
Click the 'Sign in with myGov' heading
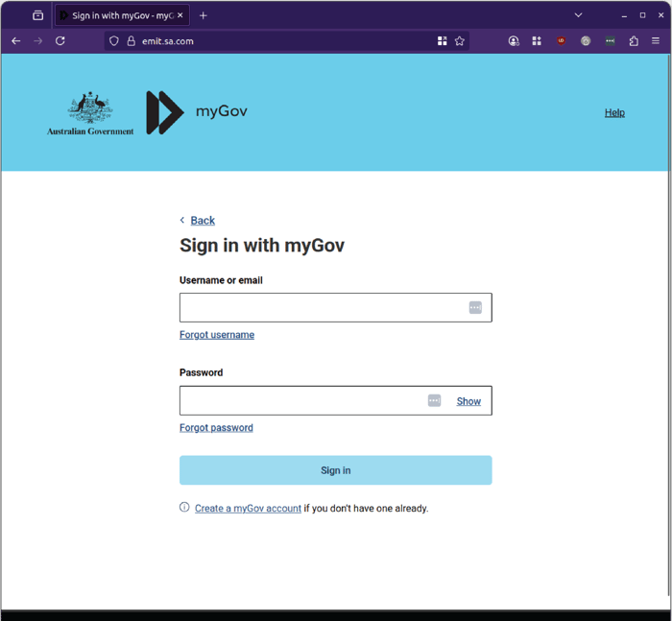[262, 246]
